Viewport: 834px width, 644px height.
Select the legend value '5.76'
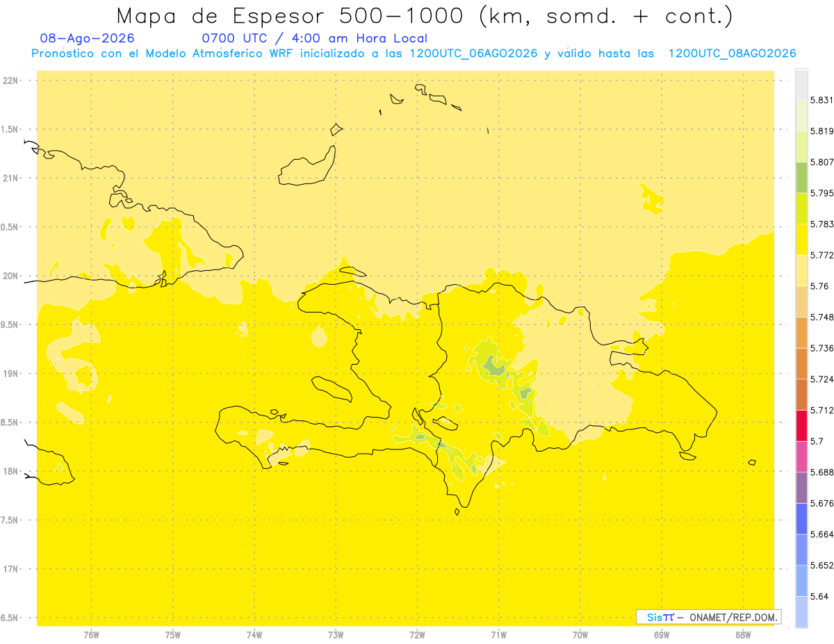click(819, 286)
